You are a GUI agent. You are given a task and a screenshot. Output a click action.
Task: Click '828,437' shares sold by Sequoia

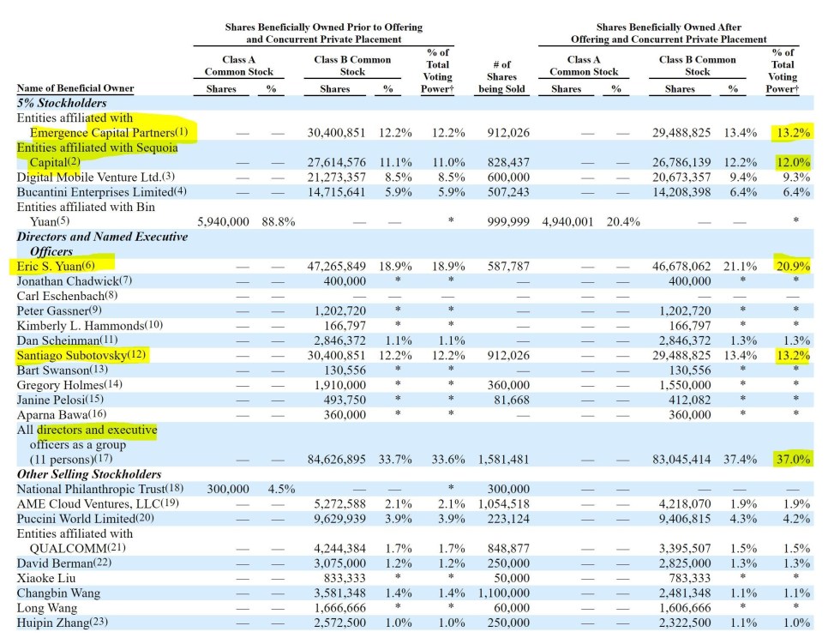click(508, 162)
